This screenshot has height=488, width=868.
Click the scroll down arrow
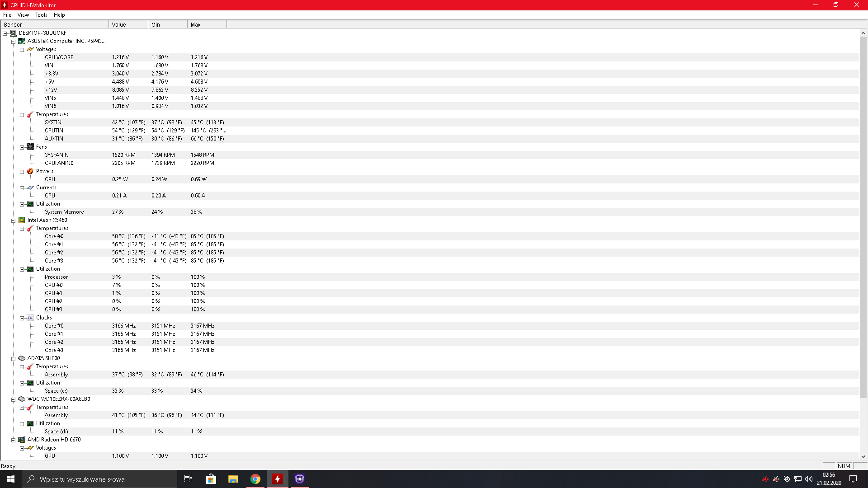[863, 456]
